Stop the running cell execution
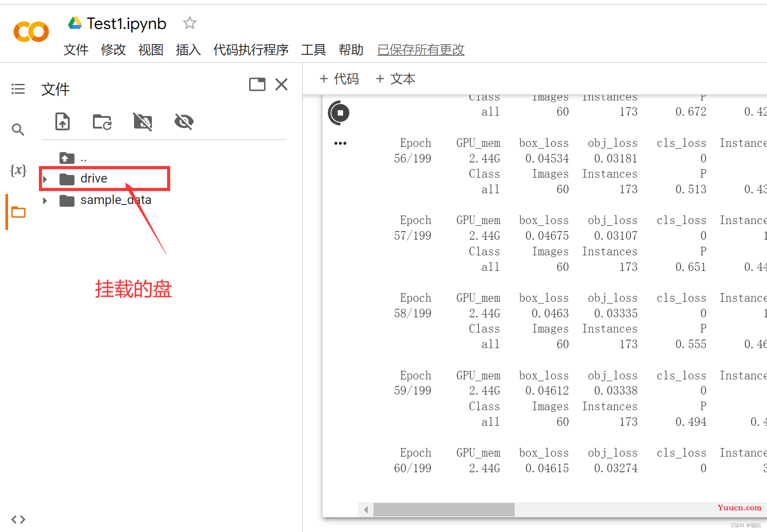The image size is (767, 532). pos(339,113)
